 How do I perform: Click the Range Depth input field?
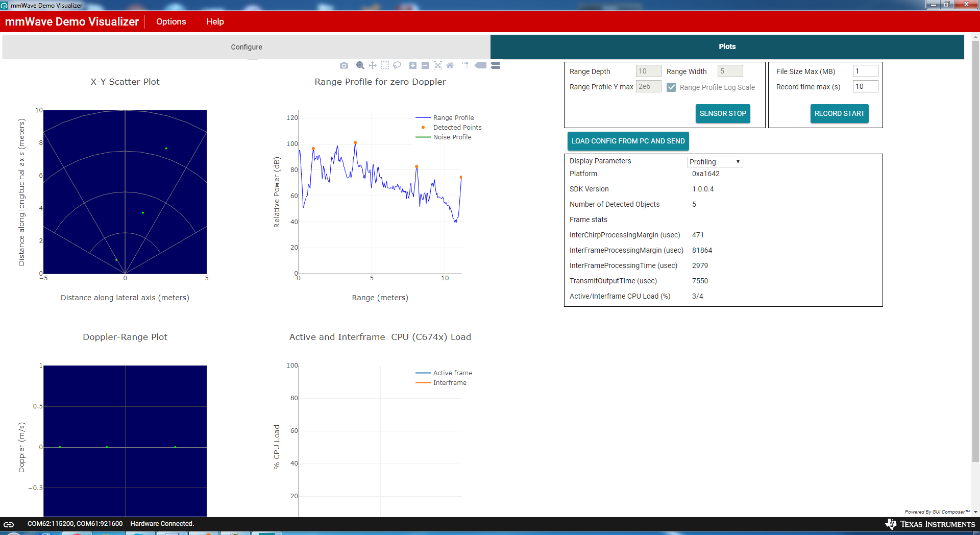pyautogui.click(x=648, y=71)
